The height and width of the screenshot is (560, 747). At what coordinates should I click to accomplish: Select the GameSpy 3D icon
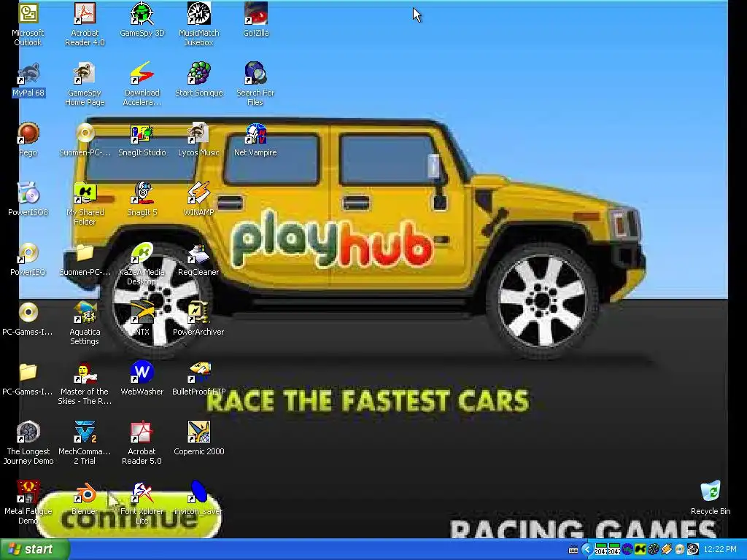click(x=142, y=20)
